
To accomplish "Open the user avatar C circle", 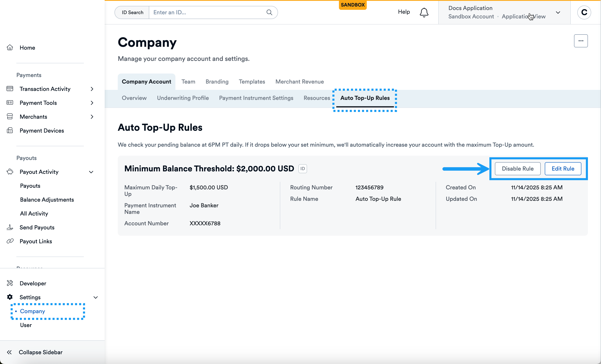I will coord(584,12).
